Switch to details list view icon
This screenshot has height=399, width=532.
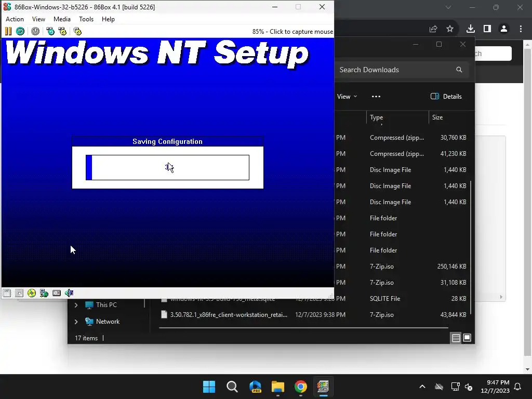click(x=456, y=338)
